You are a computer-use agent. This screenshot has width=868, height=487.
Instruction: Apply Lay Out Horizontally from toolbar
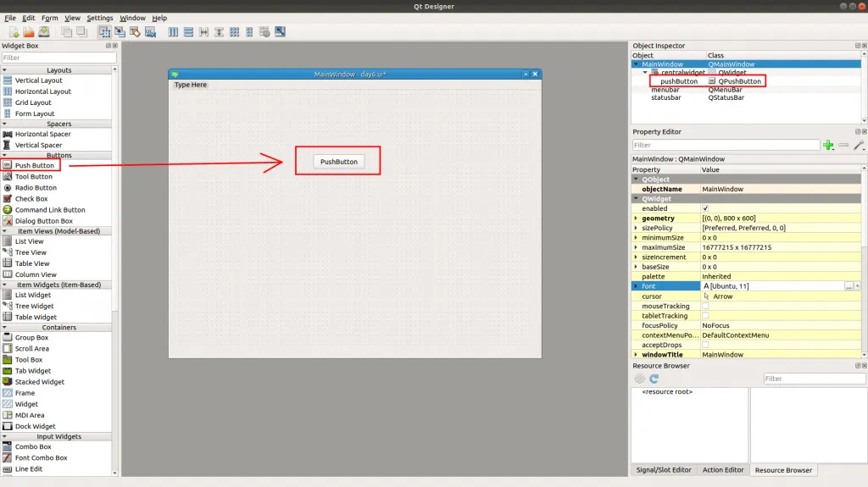[x=174, y=32]
